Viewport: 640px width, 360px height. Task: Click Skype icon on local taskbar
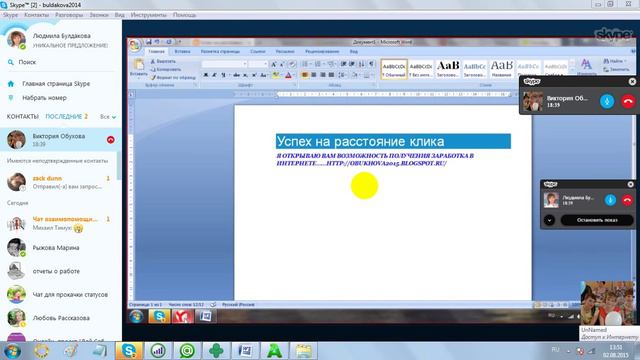click(x=129, y=351)
